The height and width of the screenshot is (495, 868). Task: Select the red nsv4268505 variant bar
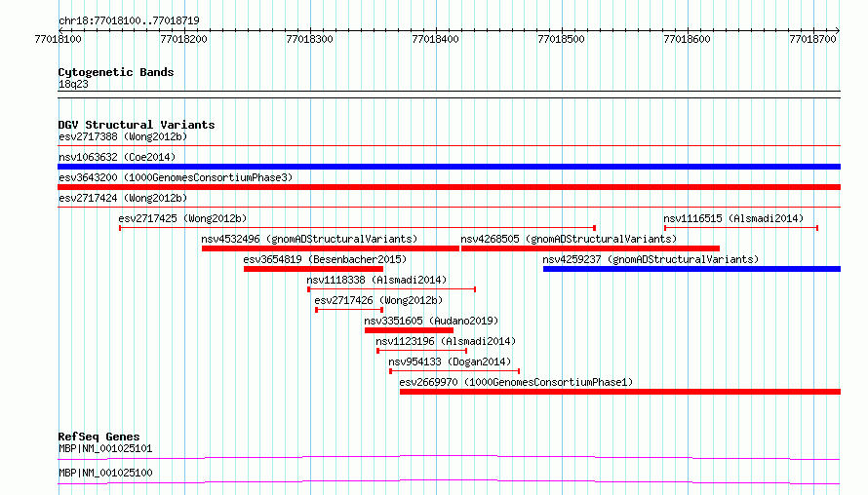pyautogui.click(x=590, y=248)
